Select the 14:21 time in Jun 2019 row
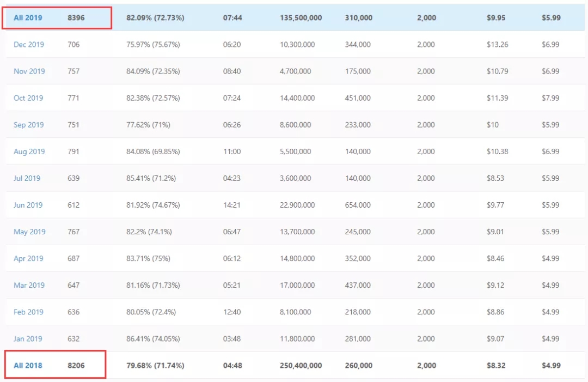The height and width of the screenshot is (382, 588). (x=232, y=205)
